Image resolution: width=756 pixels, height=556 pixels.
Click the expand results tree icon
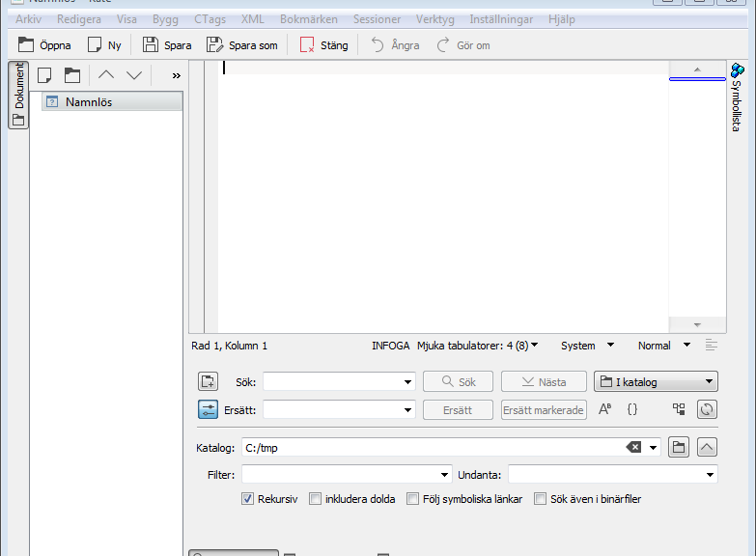point(679,409)
